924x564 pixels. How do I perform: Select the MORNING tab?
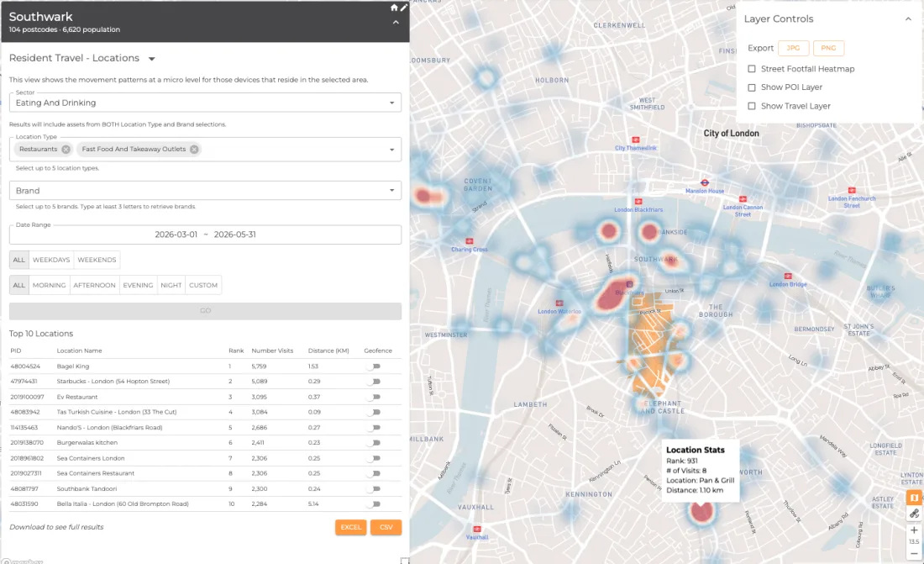click(49, 285)
